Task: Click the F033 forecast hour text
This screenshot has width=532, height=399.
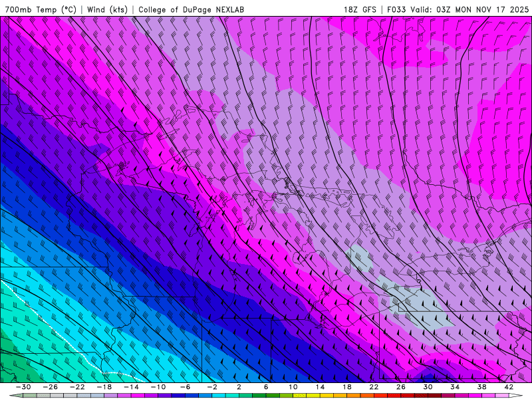Action: [x=396, y=10]
